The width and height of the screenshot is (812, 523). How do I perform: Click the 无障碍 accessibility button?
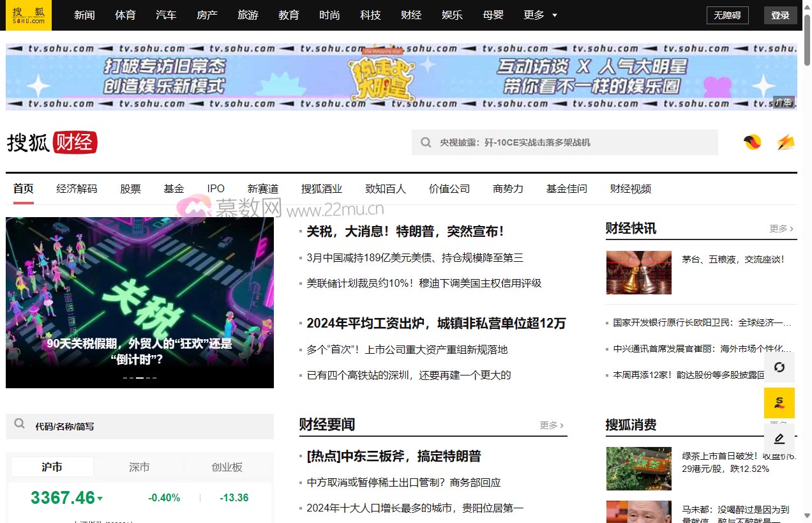[x=727, y=15]
